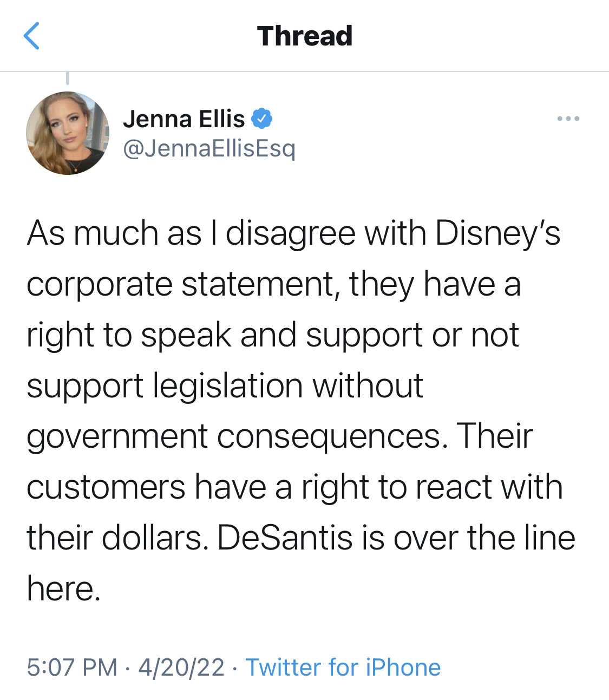Tap 'support legislation without' line of tweet
Viewport: 609px width, 700px height.
(225, 386)
